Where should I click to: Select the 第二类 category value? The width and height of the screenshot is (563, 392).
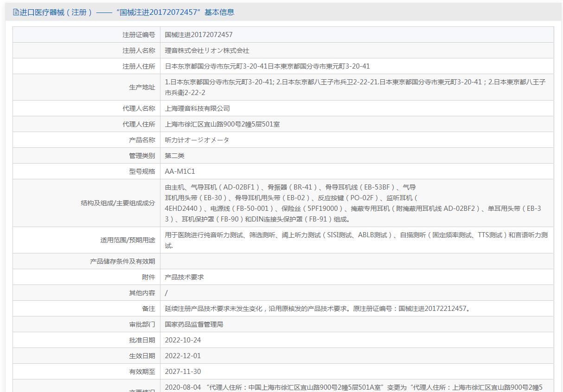175,156
